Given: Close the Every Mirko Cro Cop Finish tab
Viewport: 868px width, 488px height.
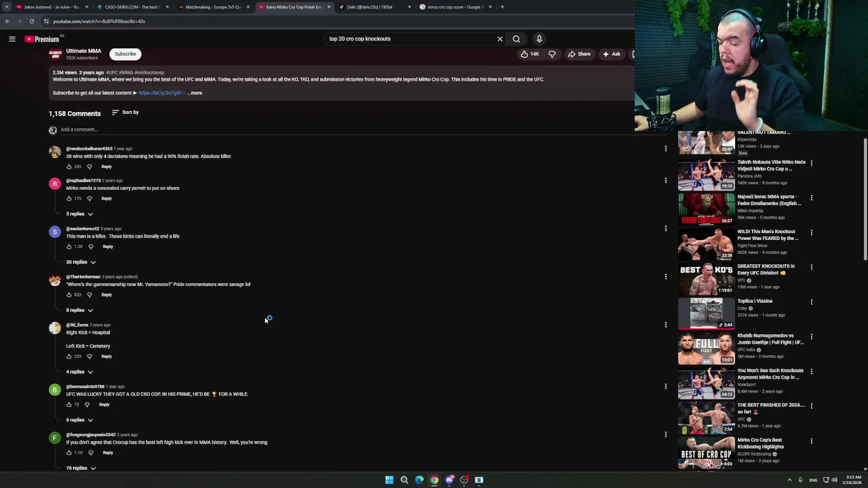Looking at the screenshot, I should tap(329, 7).
